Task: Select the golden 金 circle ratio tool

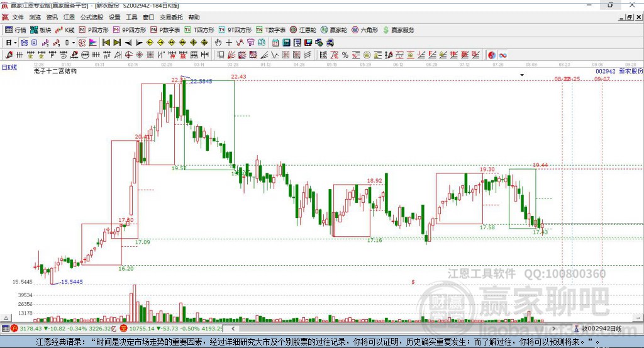Action: (x=367, y=55)
